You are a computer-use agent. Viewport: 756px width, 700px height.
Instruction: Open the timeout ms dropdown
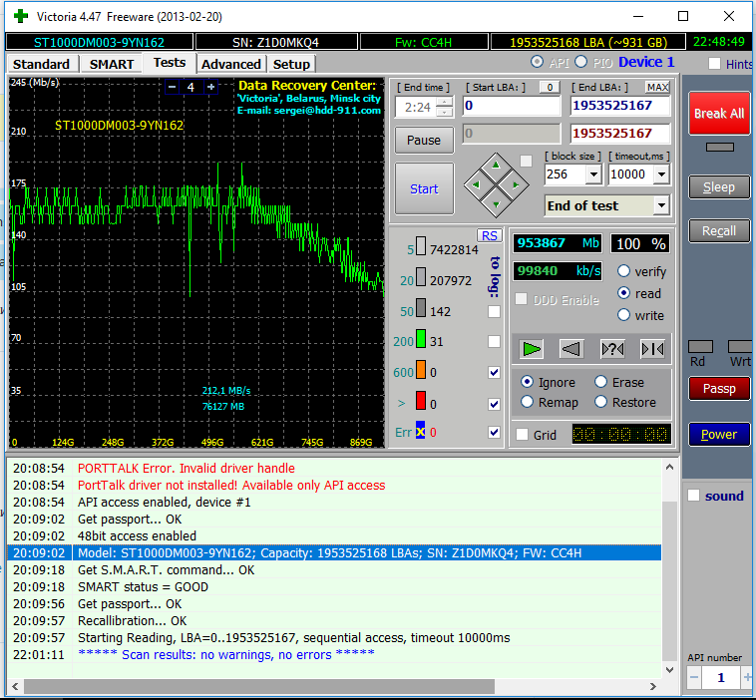pos(661,175)
